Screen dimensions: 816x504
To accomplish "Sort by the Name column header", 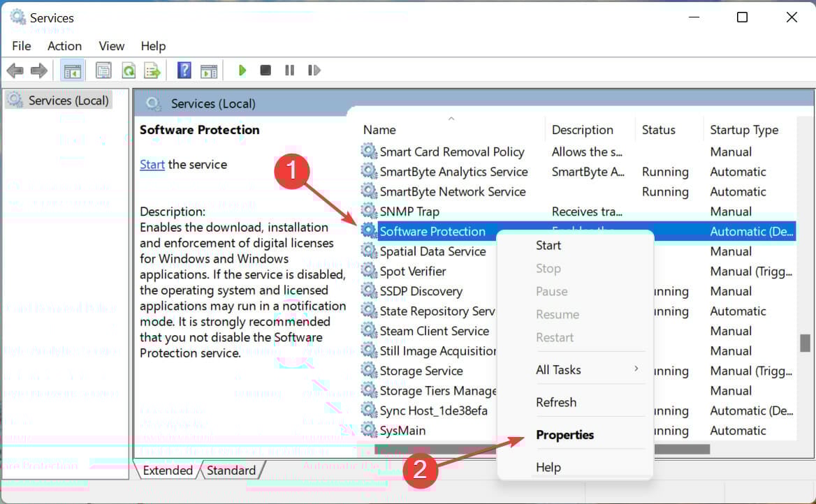I will pyautogui.click(x=379, y=130).
